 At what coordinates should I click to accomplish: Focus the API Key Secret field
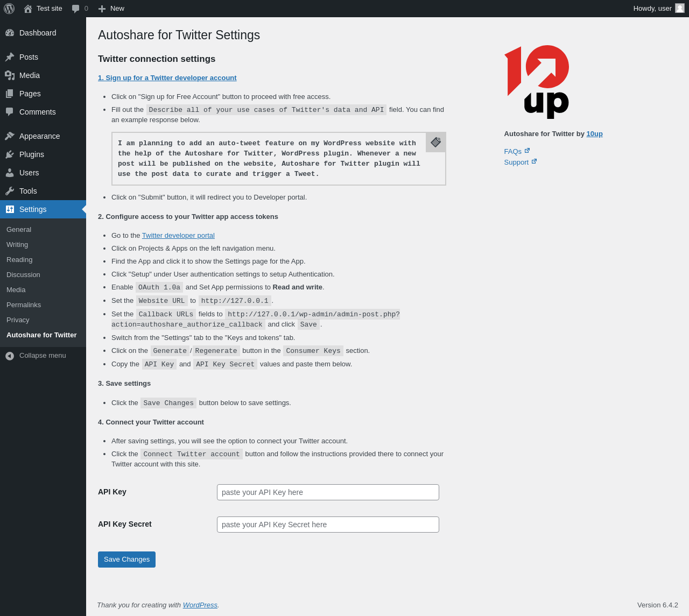click(328, 525)
